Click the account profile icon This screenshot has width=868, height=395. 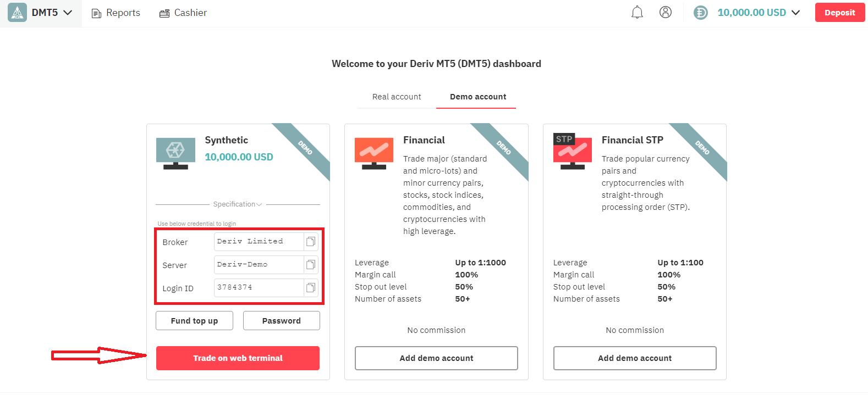(666, 12)
